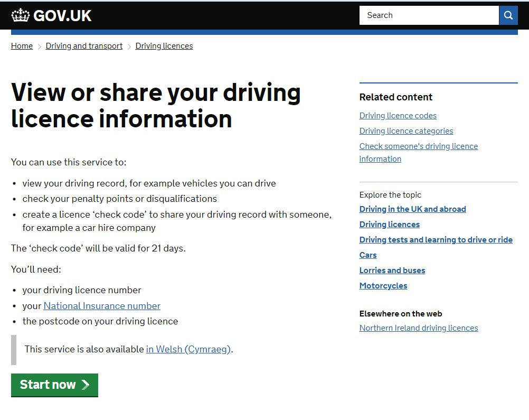
Task: Open Driving licence categories link
Action: [406, 130]
